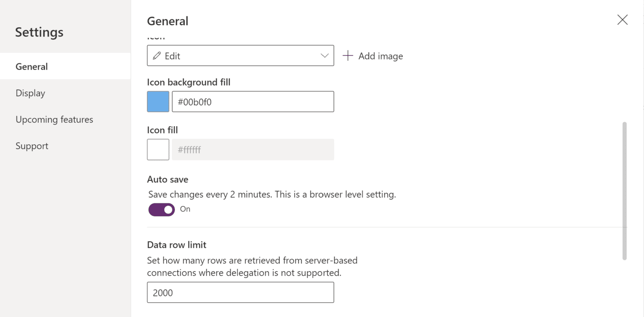
Task: Open the Icon dropdown currently showing Edit
Action: tap(240, 55)
